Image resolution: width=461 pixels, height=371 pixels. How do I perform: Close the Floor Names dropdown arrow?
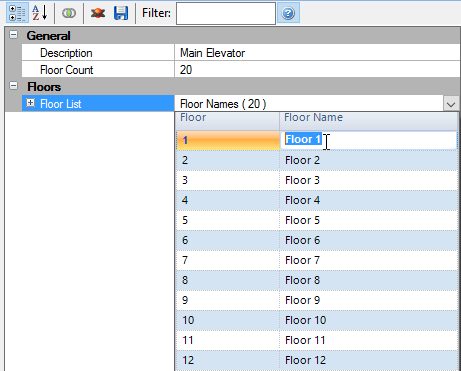(x=451, y=104)
